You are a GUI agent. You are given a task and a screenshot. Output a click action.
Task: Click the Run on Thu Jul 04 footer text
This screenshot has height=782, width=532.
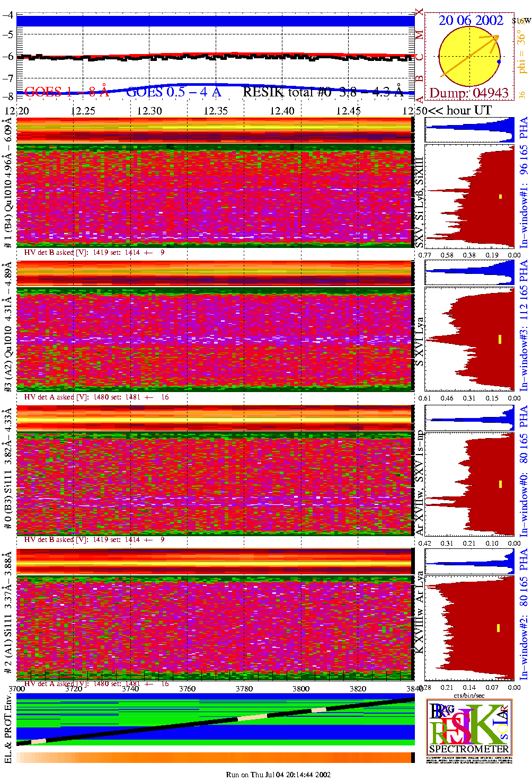tap(278, 775)
